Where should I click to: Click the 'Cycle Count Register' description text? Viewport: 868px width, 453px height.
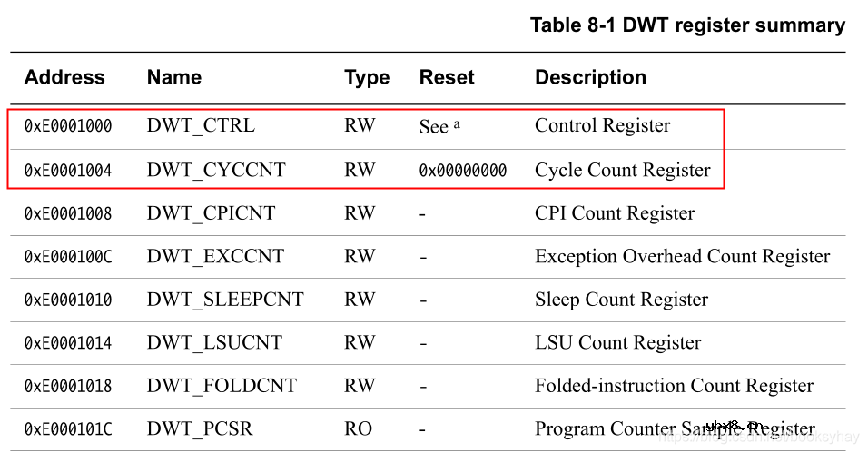tap(622, 170)
